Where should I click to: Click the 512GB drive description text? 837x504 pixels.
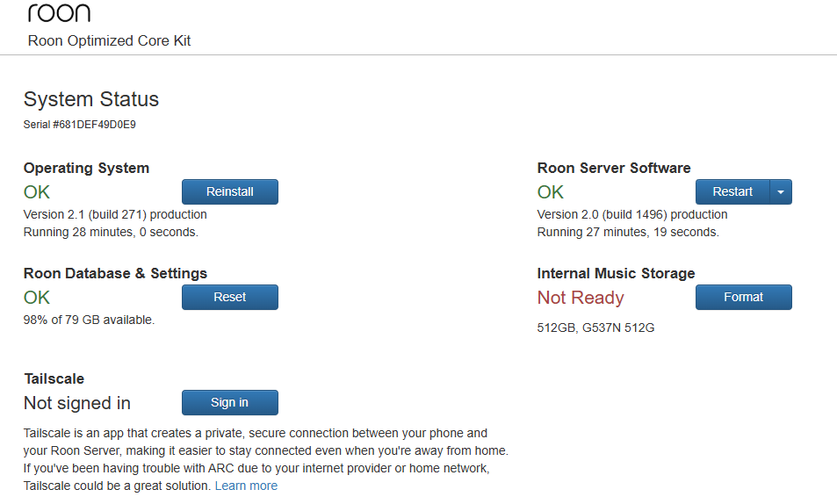(595, 328)
